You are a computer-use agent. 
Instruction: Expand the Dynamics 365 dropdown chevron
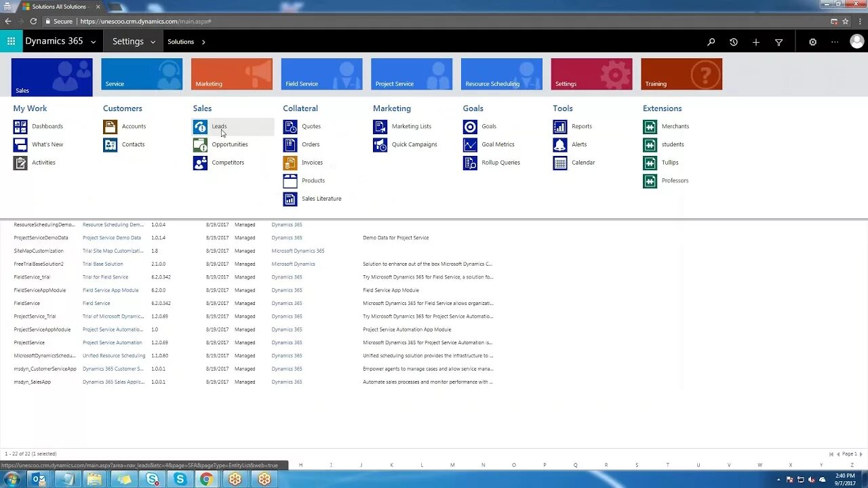(94, 42)
